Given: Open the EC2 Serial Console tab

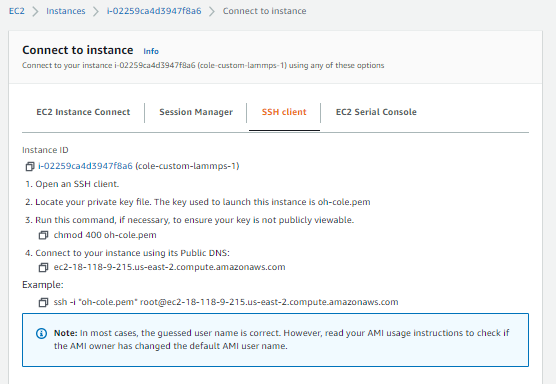Looking at the screenshot, I should (x=376, y=112).
